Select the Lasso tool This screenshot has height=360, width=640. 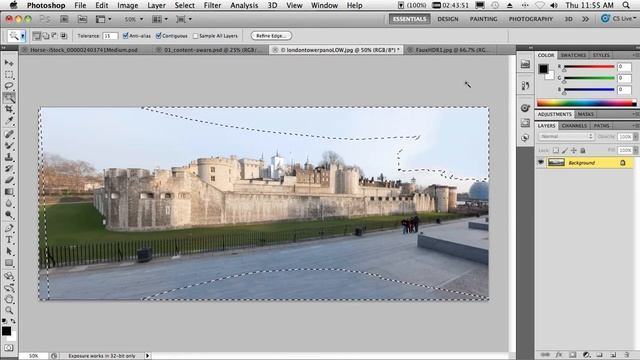[x=9, y=86]
